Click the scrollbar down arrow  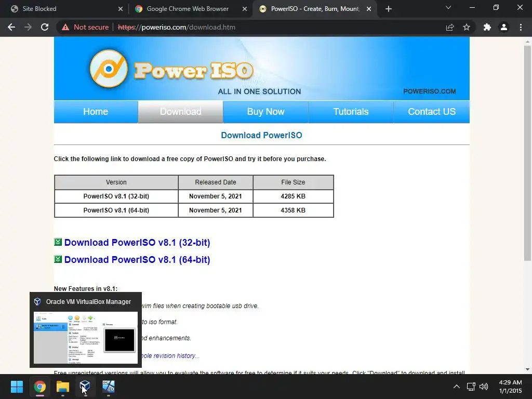(527, 369)
